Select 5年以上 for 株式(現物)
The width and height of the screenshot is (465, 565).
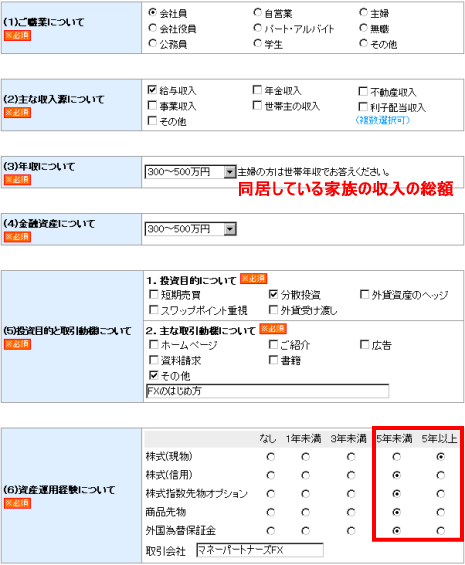pyautogui.click(x=440, y=457)
